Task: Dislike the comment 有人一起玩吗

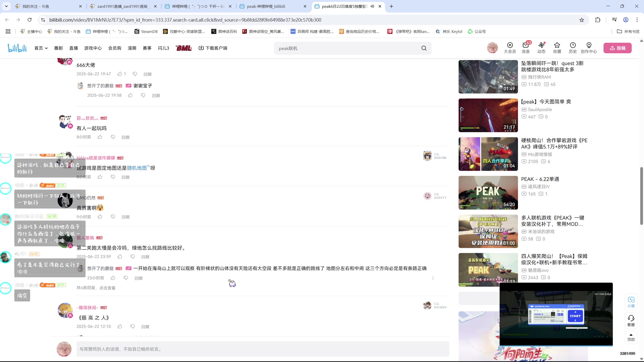Action: pos(113,137)
